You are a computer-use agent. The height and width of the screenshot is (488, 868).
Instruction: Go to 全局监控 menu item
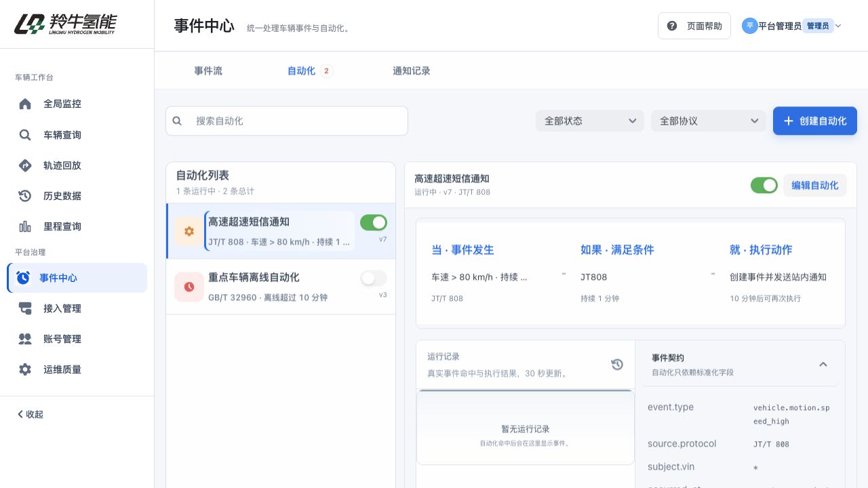[77, 104]
